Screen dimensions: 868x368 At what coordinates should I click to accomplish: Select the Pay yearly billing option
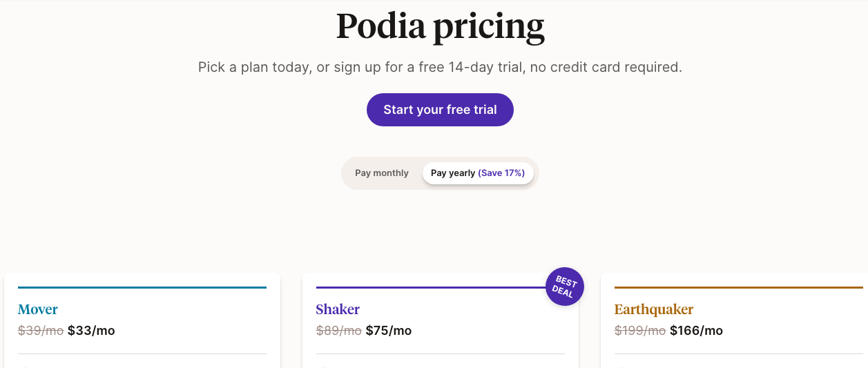click(453, 173)
